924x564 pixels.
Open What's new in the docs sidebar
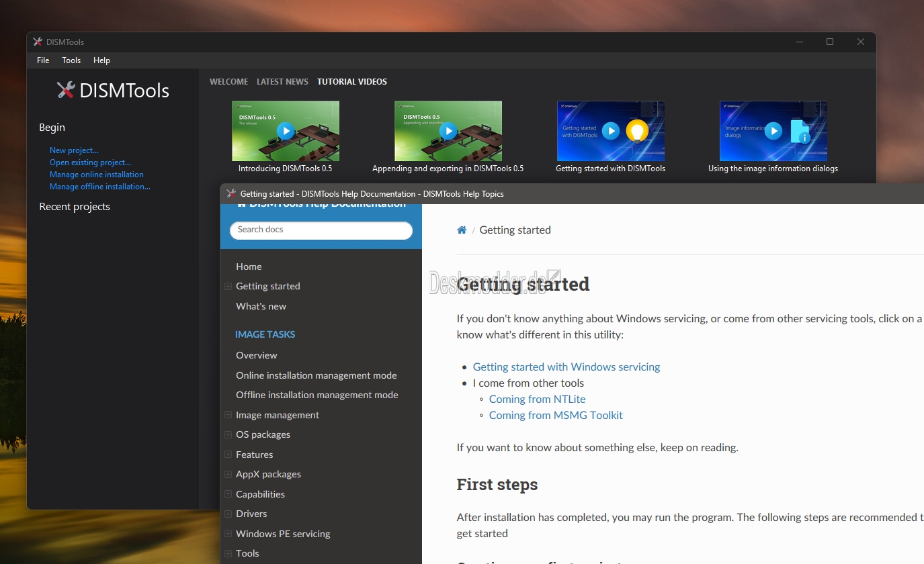click(x=261, y=306)
